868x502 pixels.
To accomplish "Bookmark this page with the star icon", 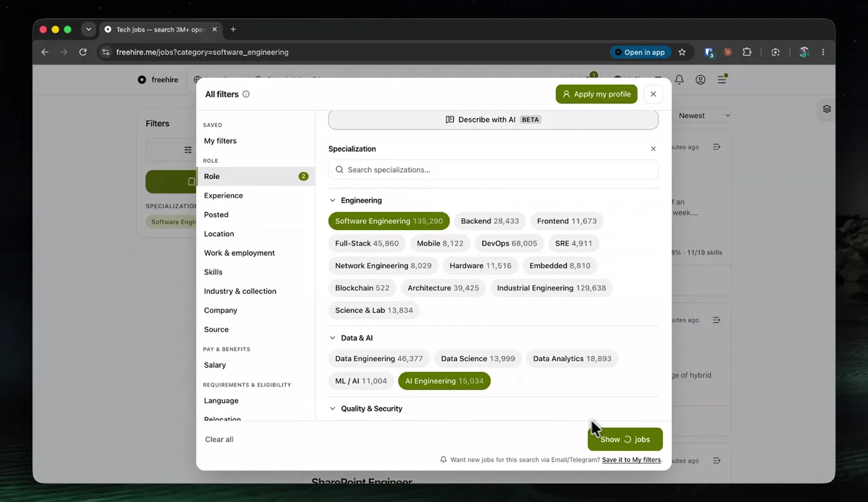I will click(682, 52).
